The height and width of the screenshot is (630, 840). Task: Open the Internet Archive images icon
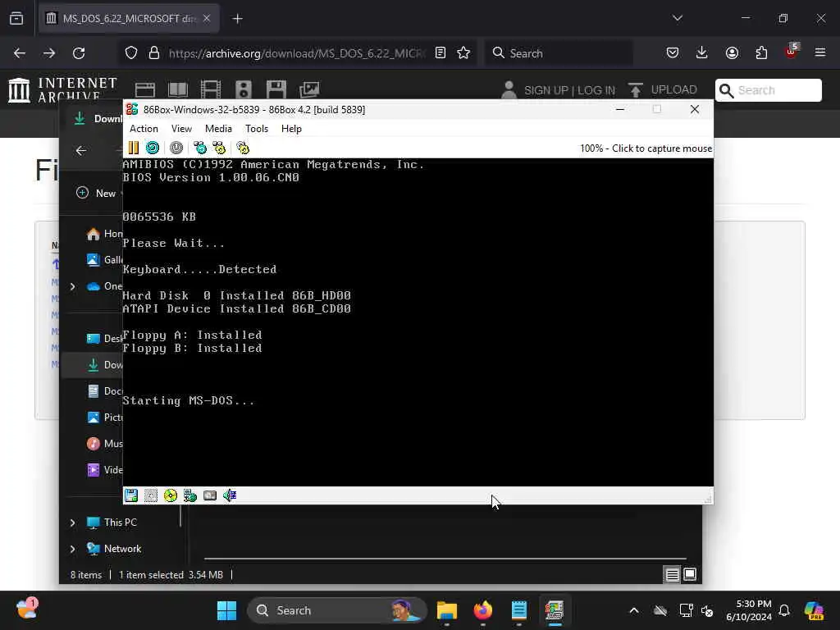(x=309, y=89)
